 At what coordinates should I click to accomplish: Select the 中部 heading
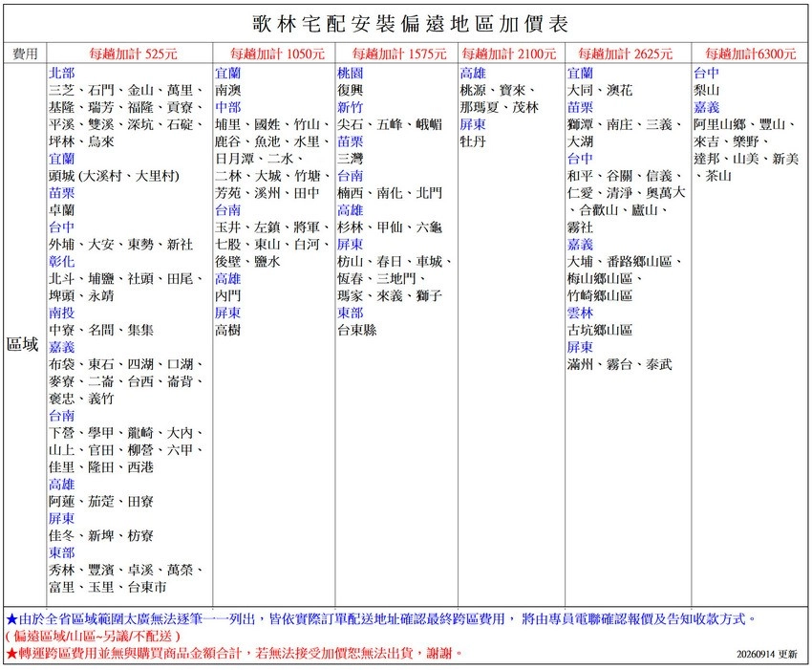pyautogui.click(x=228, y=107)
